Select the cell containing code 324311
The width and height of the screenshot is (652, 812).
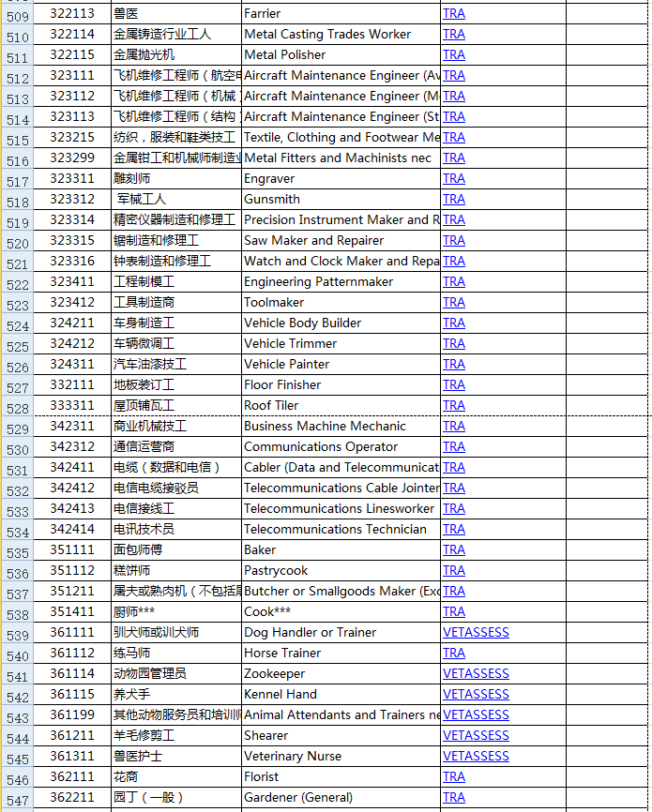tap(72, 365)
